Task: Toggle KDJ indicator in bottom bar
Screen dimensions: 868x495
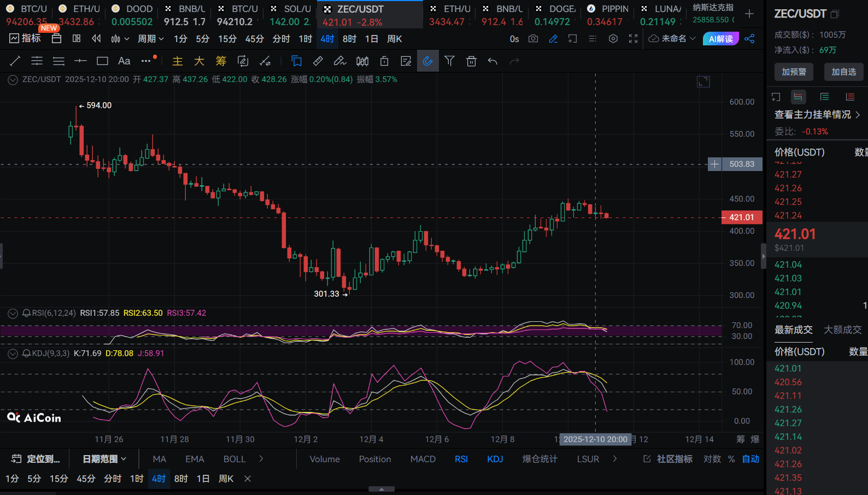Action: (x=495, y=459)
